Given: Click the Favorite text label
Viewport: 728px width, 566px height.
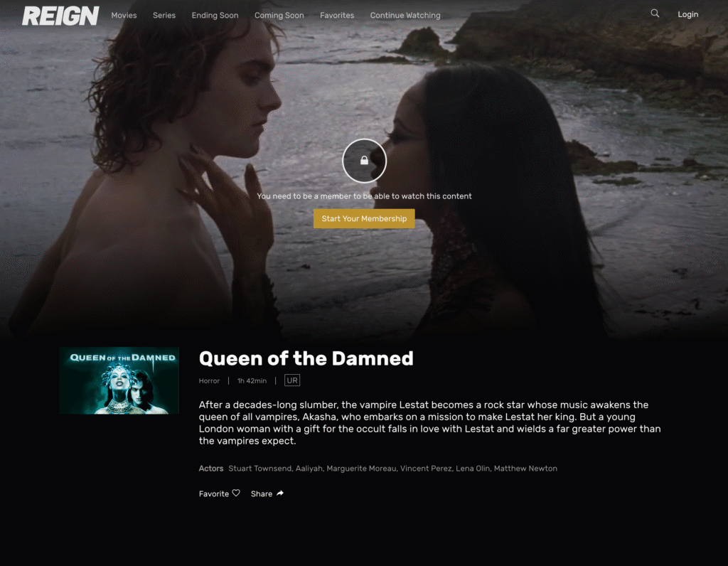Looking at the screenshot, I should click(213, 493).
